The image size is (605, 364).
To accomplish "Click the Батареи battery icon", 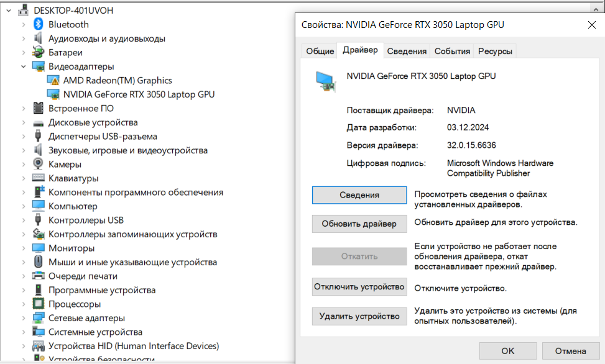I will (x=39, y=52).
